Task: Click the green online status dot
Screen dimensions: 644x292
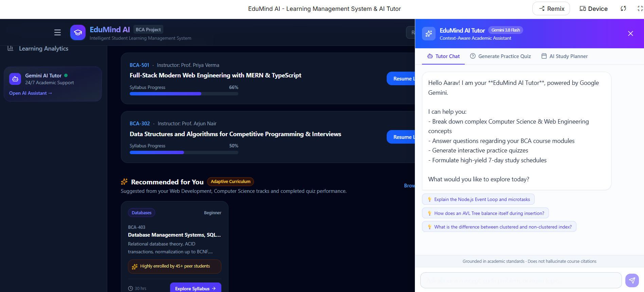Action: tap(66, 75)
